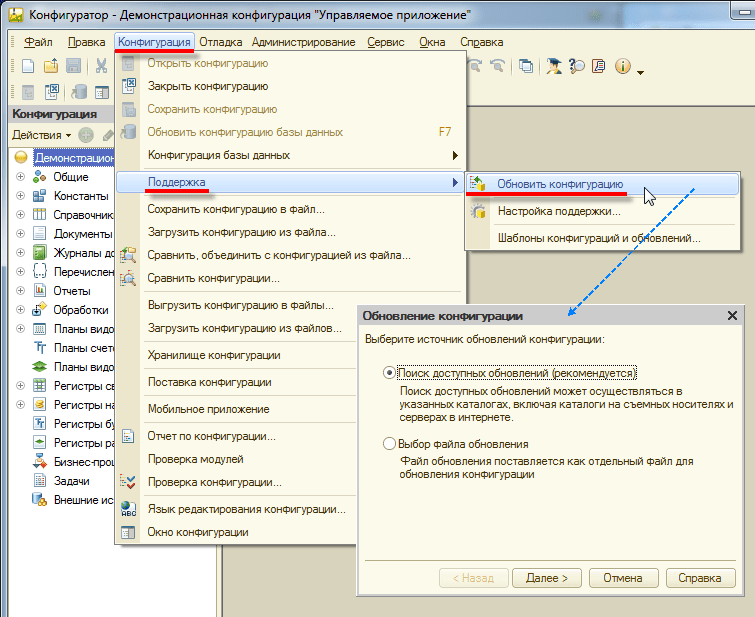
Task: Click the Далее > button
Action: click(x=547, y=578)
